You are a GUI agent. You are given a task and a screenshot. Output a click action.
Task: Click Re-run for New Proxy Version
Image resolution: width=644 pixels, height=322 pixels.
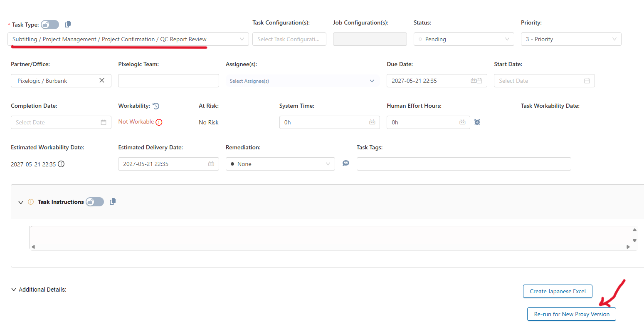(x=572, y=314)
